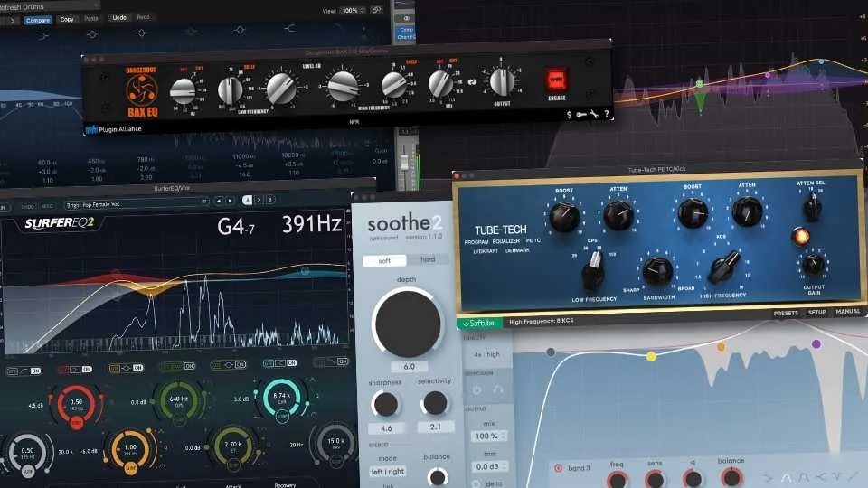
Task: Select the gray band node on the soothe2 graph
Action: [551, 352]
